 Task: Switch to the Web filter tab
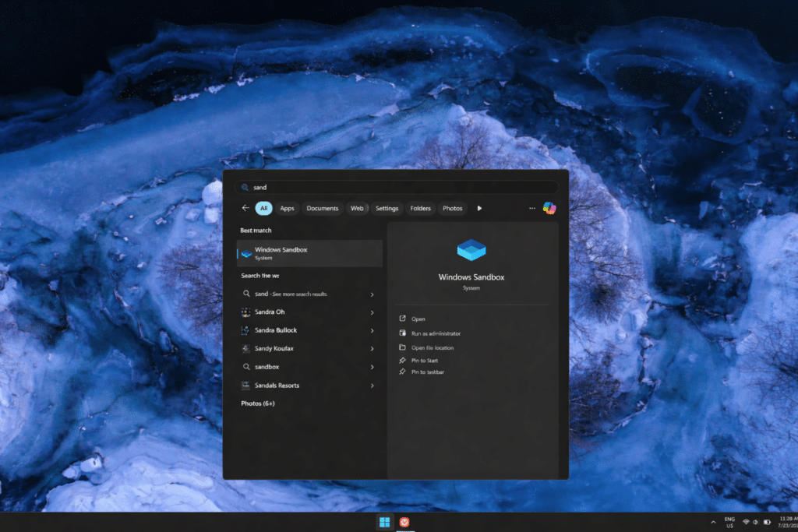[357, 208]
